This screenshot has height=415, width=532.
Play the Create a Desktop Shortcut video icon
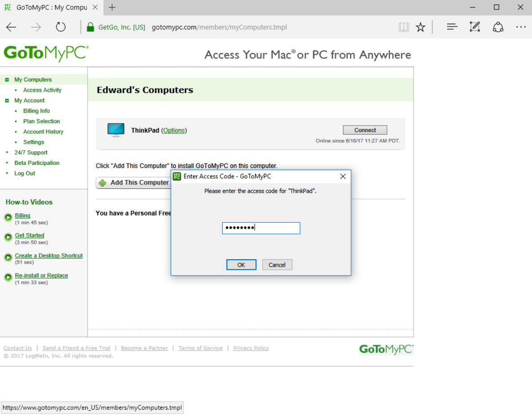[x=8, y=257]
